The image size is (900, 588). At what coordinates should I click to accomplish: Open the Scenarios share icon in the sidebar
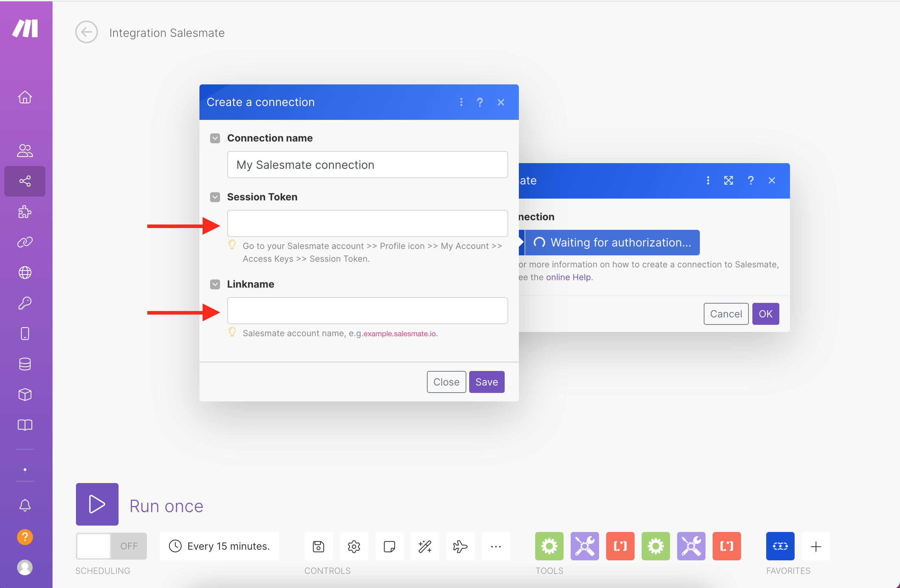click(x=25, y=181)
